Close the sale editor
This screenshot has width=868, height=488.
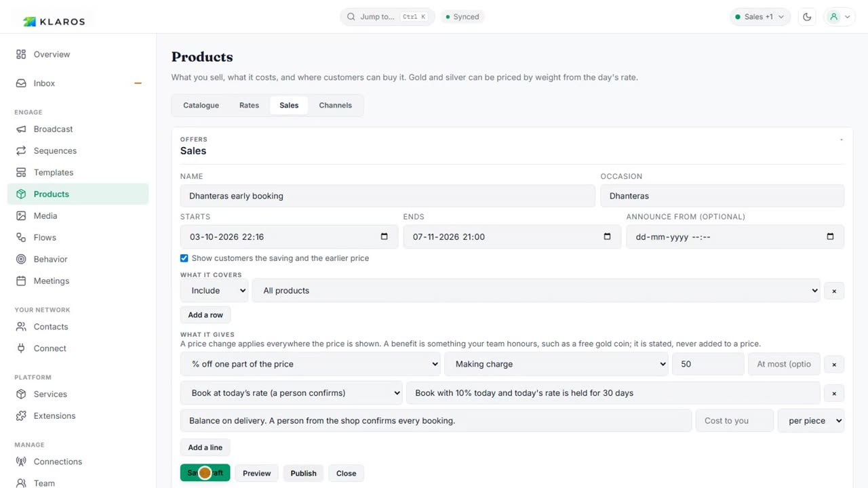point(346,473)
